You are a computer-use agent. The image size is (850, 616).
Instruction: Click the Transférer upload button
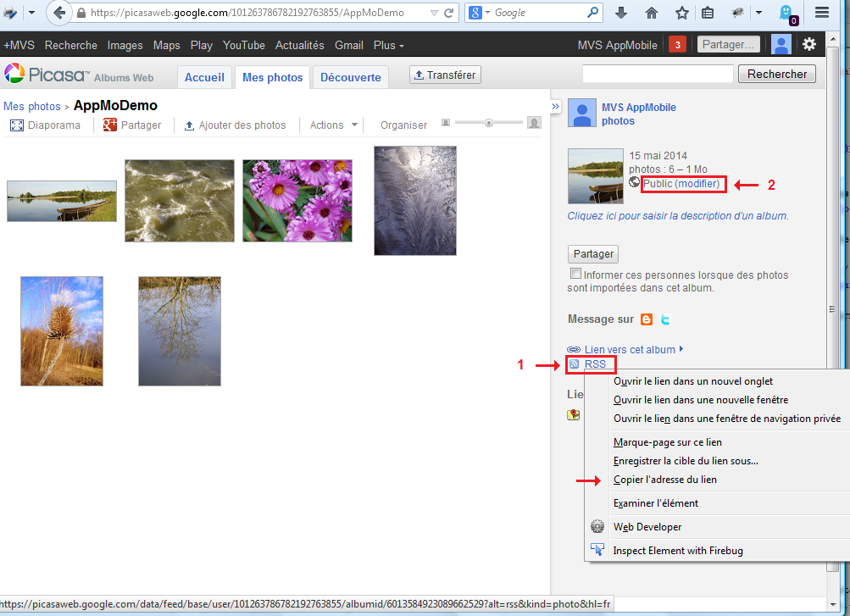(x=445, y=75)
